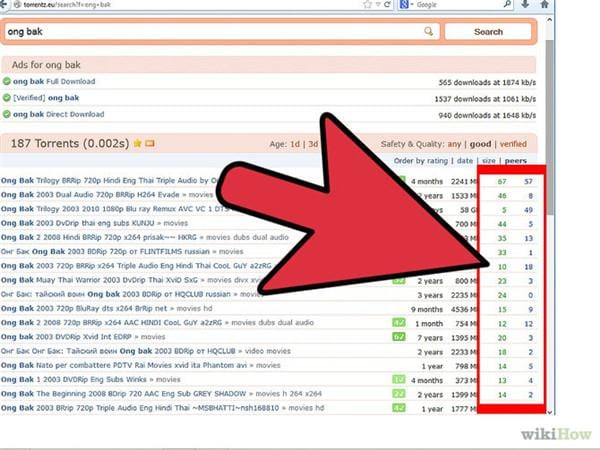Open the browser downloads arrow icon
The width and height of the screenshot is (600, 450).
click(525, 5)
